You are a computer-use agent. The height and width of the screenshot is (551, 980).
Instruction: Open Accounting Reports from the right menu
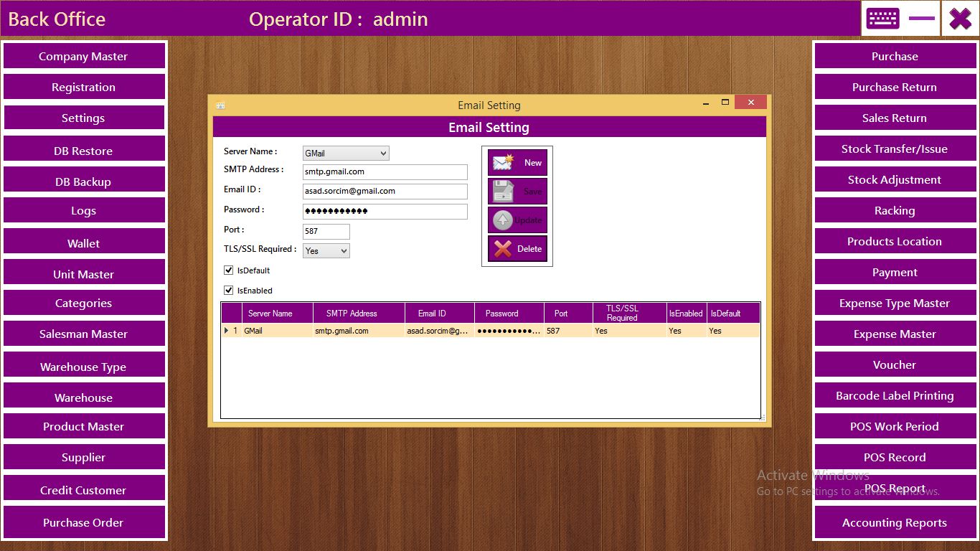click(x=894, y=523)
